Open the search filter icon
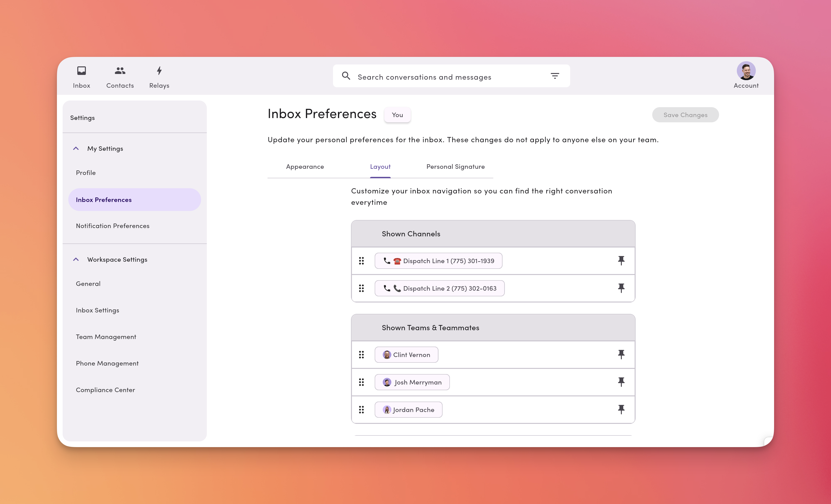831x504 pixels. point(555,76)
